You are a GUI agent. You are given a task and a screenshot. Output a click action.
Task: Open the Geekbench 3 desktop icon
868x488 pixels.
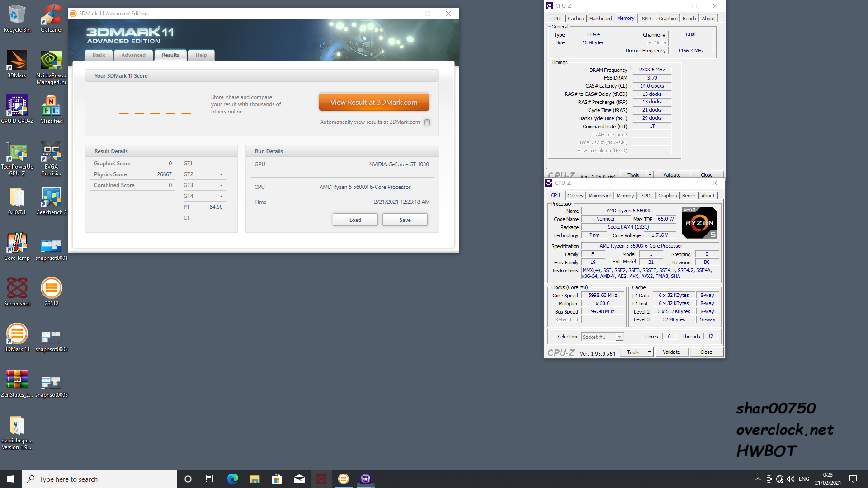click(52, 201)
